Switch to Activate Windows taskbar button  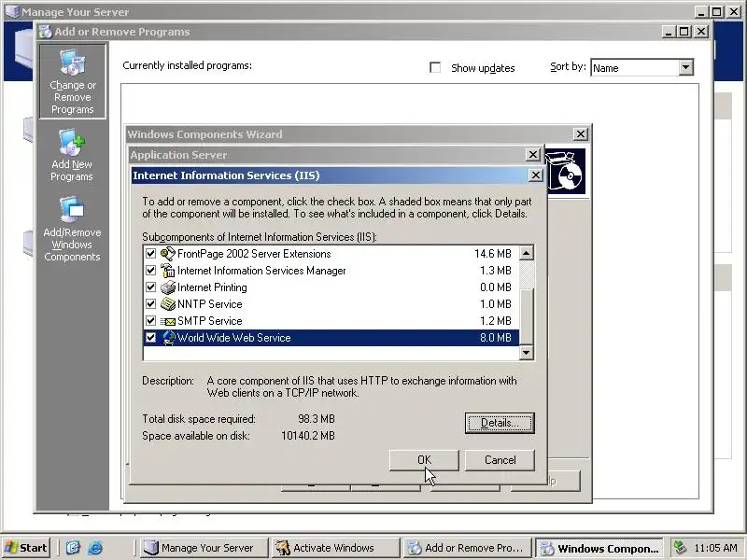(335, 548)
